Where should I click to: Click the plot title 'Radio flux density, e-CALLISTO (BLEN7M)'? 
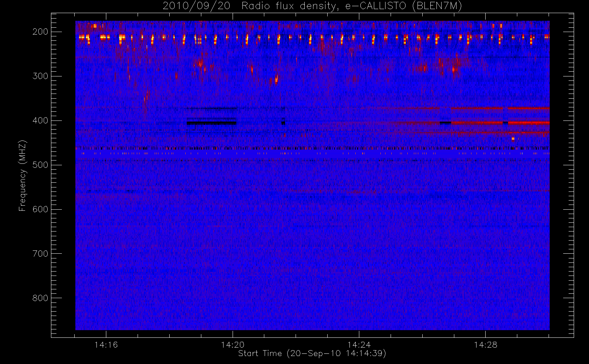[x=352, y=6]
